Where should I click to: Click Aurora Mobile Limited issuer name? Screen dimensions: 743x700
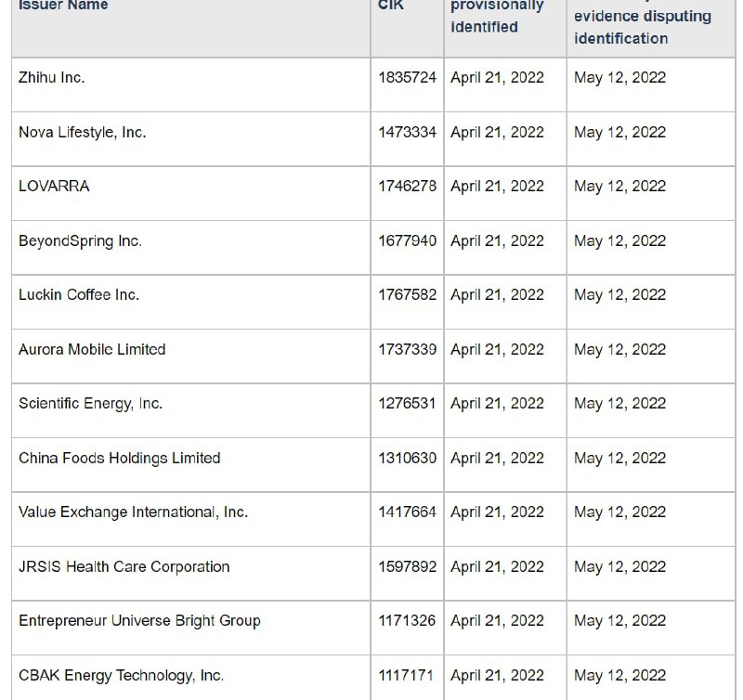[92, 350]
